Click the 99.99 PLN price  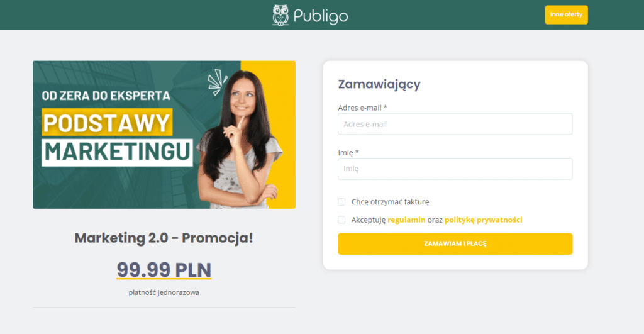[x=164, y=270]
